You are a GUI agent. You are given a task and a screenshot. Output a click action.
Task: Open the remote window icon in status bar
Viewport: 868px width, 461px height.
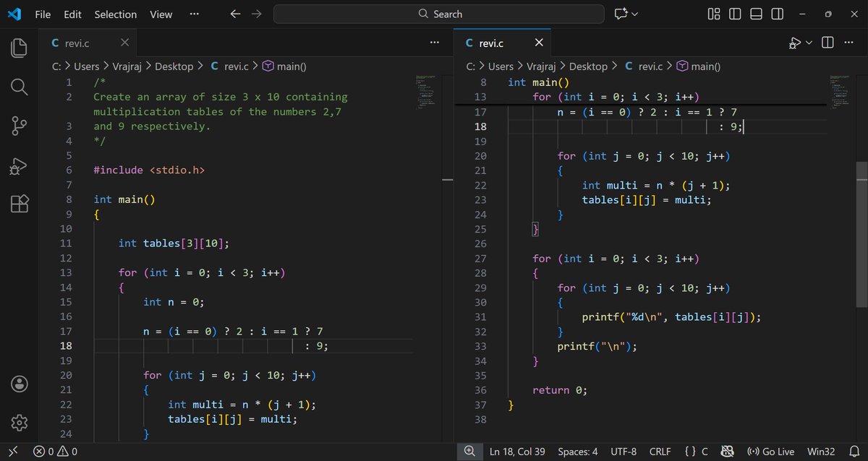point(12,452)
